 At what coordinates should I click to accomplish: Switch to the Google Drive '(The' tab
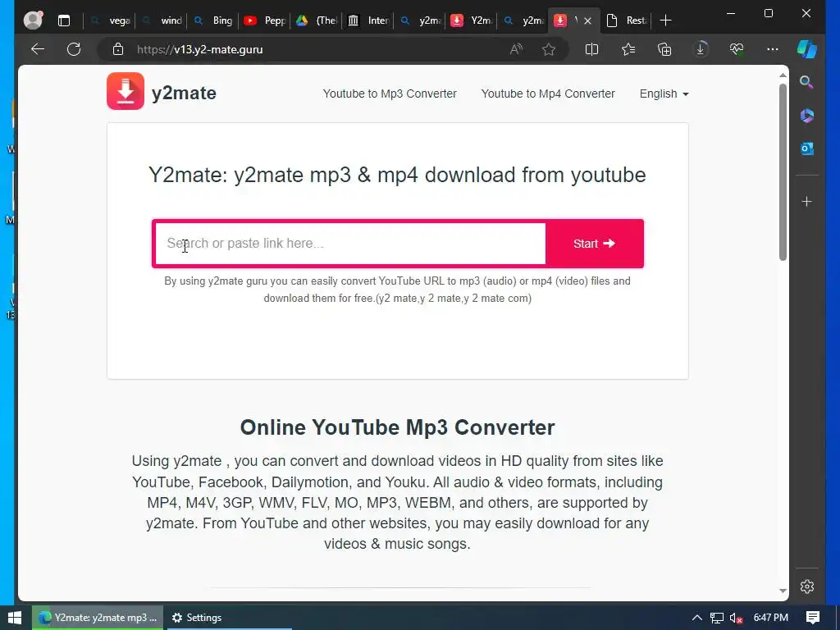317,21
